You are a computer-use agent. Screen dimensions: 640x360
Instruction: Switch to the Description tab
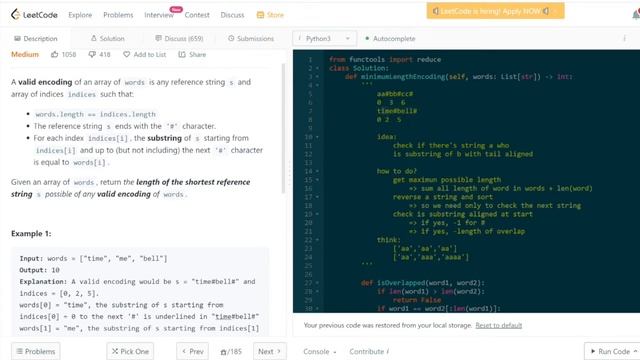pos(36,39)
